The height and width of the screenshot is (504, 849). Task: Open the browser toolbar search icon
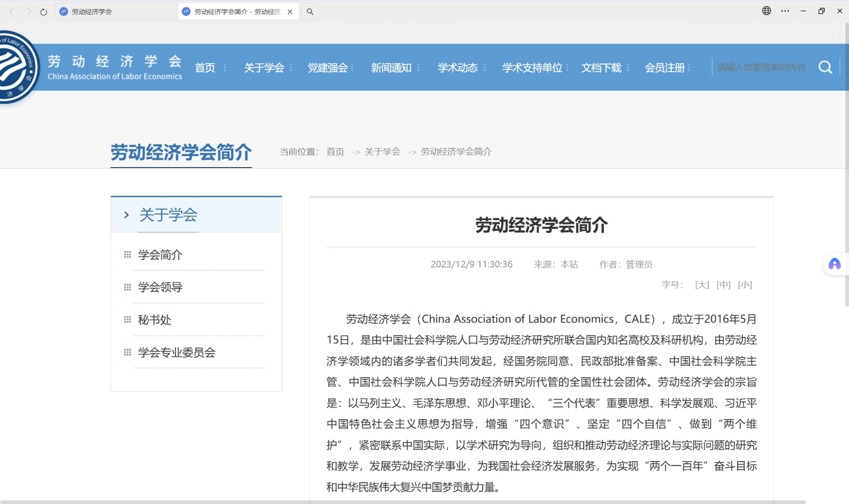pyautogui.click(x=310, y=12)
